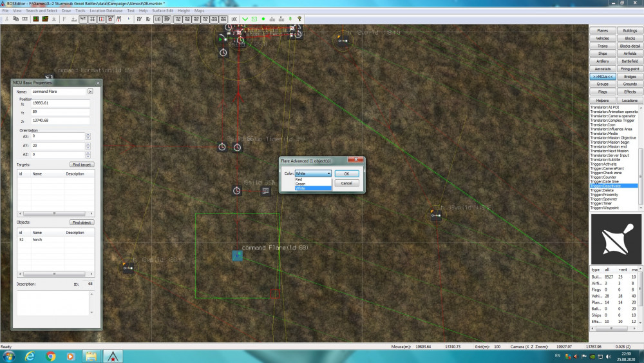The width and height of the screenshot is (644, 363).
Task: Click the LIB toolbar icon
Action: 158,19
